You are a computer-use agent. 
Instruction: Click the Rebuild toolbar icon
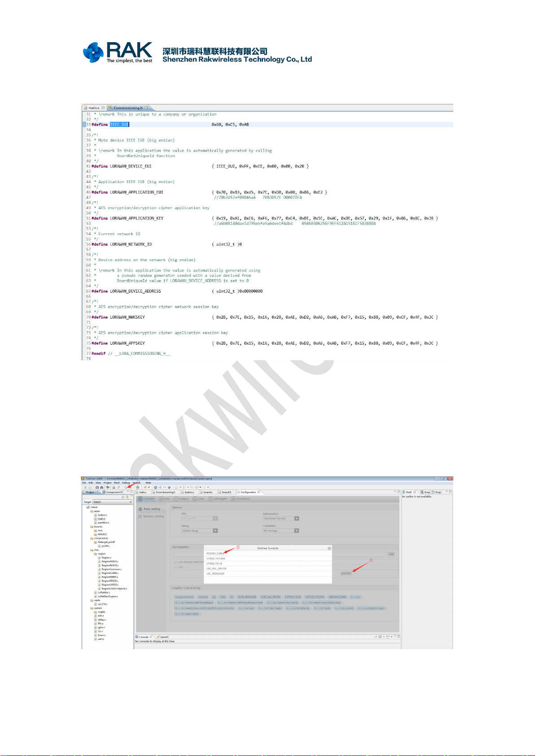[x=102, y=487]
